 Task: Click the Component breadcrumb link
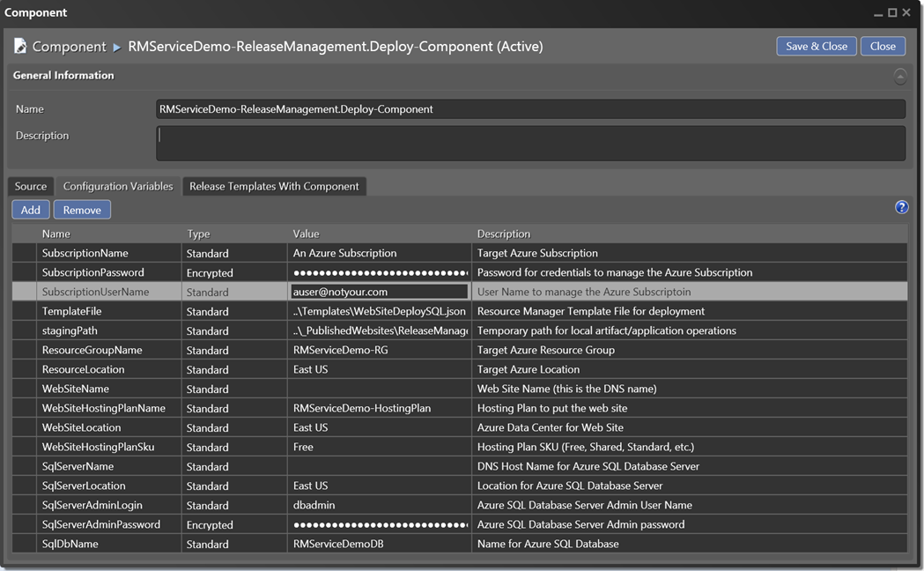[x=69, y=47]
